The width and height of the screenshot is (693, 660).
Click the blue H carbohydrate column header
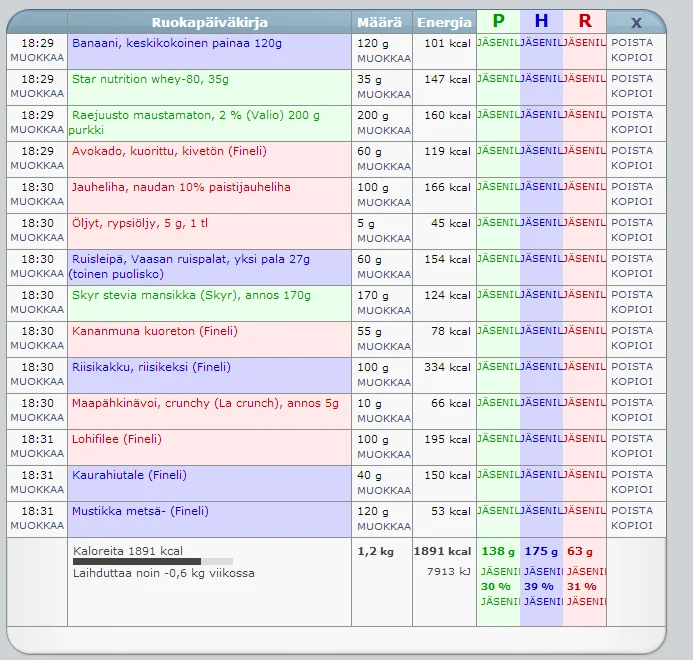click(541, 21)
